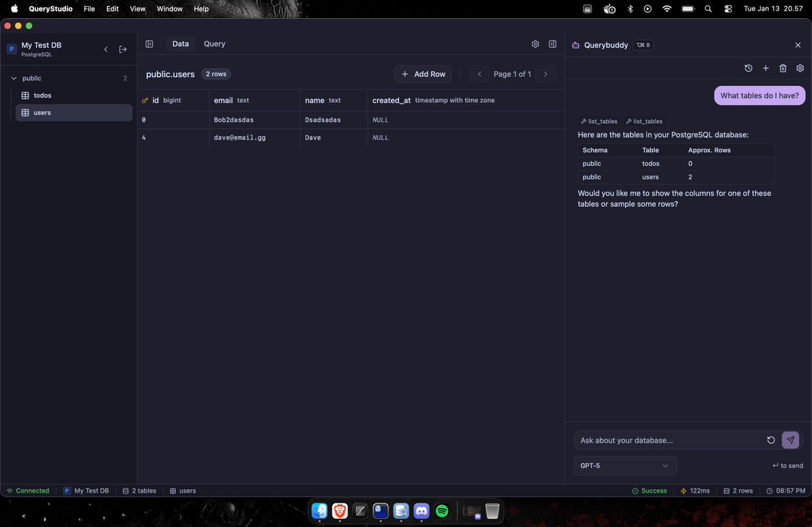
Task: Click the Connected status indicator
Action: click(28, 490)
